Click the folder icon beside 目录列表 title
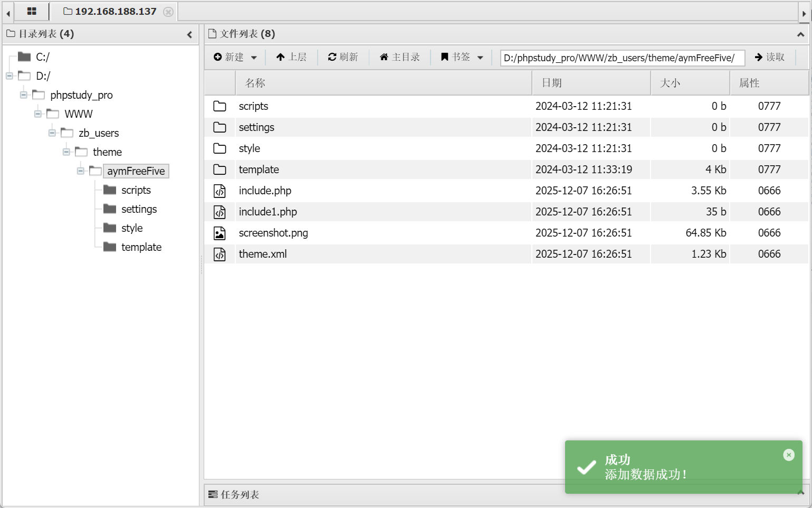Viewport: 812px width, 508px height. pyautogui.click(x=11, y=34)
